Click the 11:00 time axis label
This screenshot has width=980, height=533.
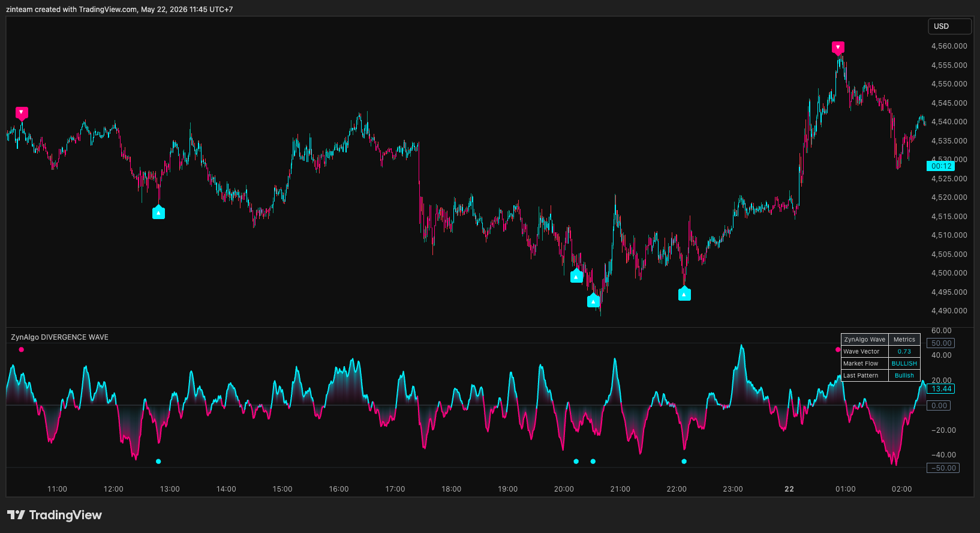point(57,489)
